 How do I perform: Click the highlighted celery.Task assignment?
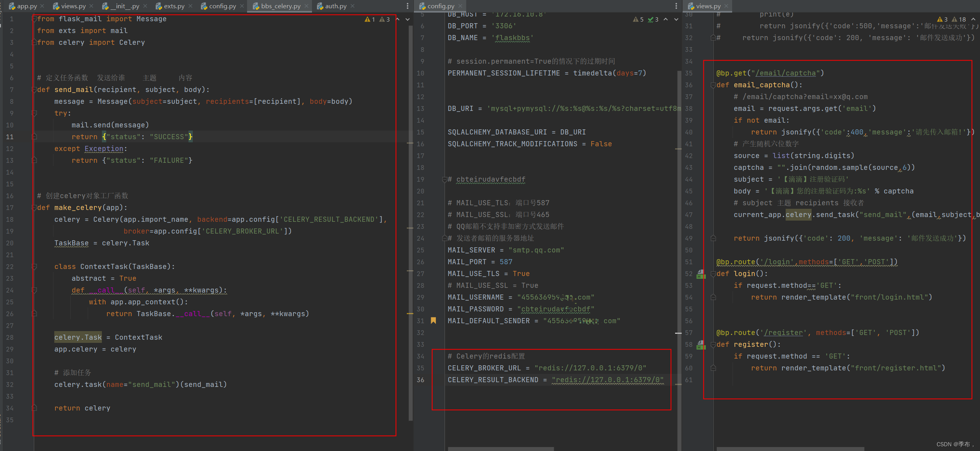tap(78, 337)
